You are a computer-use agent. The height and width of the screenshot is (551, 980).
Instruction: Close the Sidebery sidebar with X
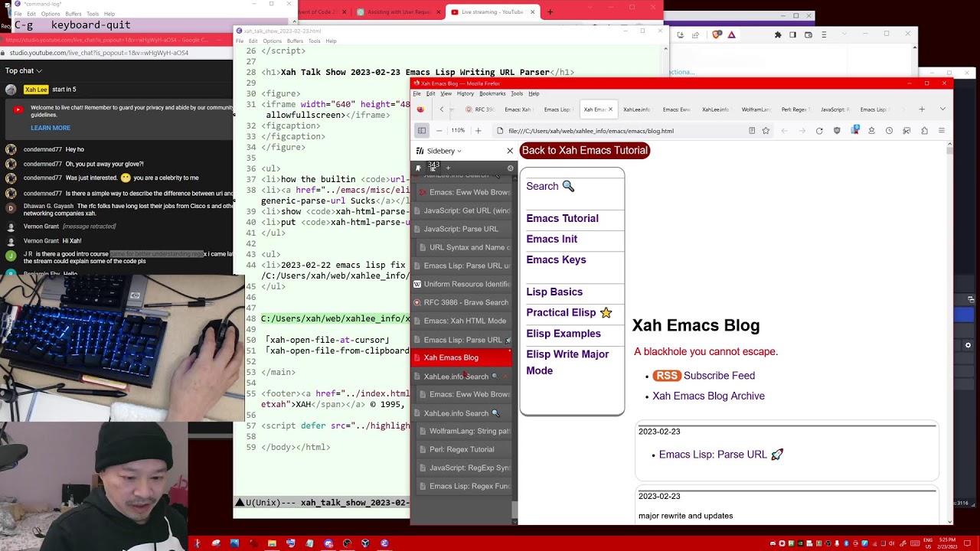510,151
